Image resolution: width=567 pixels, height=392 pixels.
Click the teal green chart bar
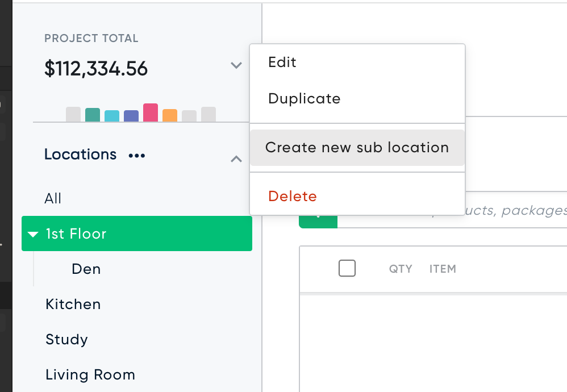click(x=93, y=115)
